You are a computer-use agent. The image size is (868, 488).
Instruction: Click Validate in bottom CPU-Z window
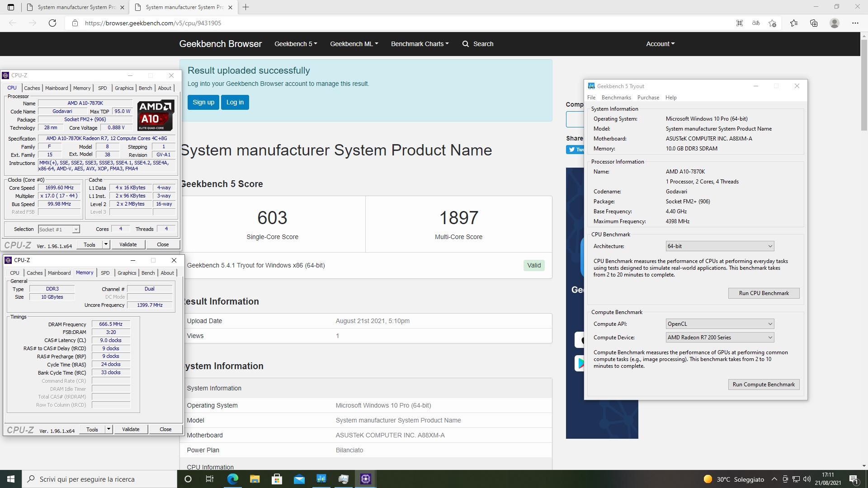coord(131,429)
